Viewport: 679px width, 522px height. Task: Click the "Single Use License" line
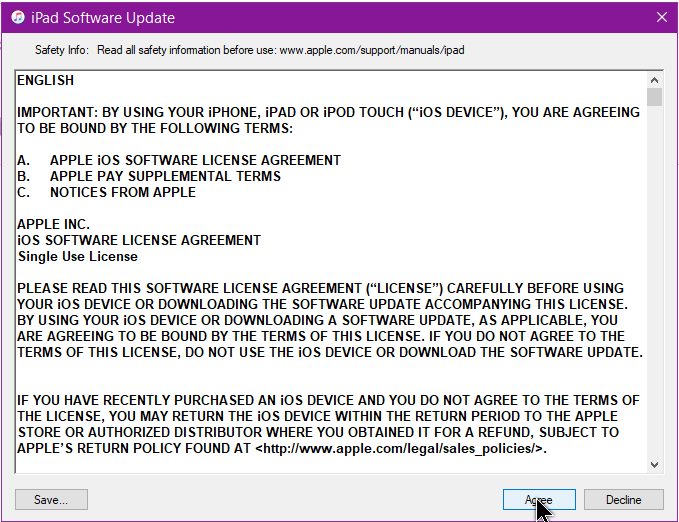[78, 256]
